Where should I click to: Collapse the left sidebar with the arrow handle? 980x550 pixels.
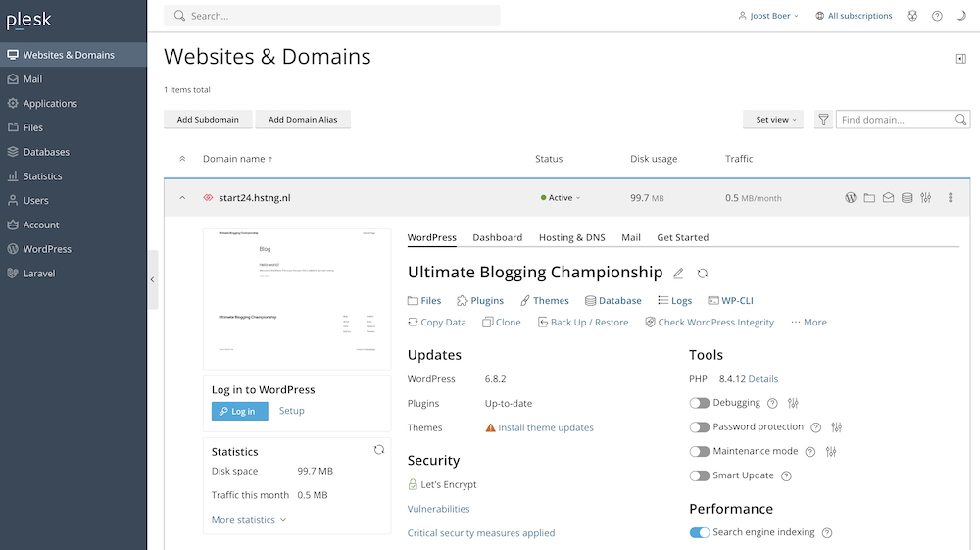(153, 279)
